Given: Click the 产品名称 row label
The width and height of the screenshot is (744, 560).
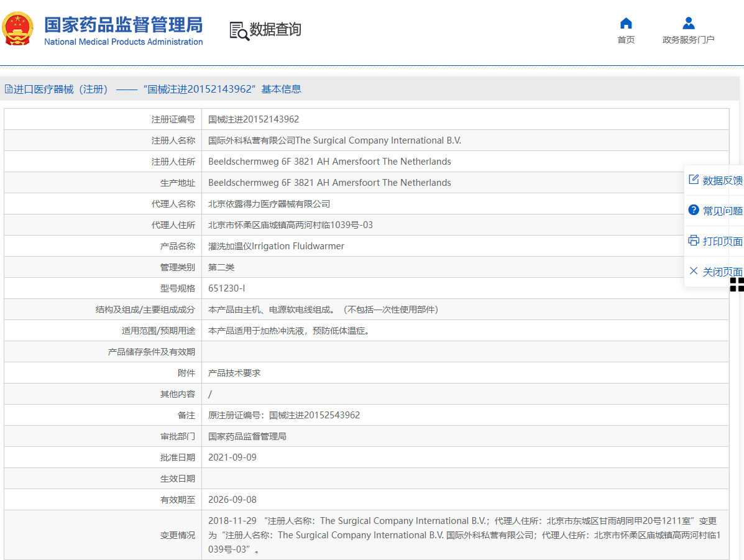Looking at the screenshot, I should pyautogui.click(x=178, y=246).
